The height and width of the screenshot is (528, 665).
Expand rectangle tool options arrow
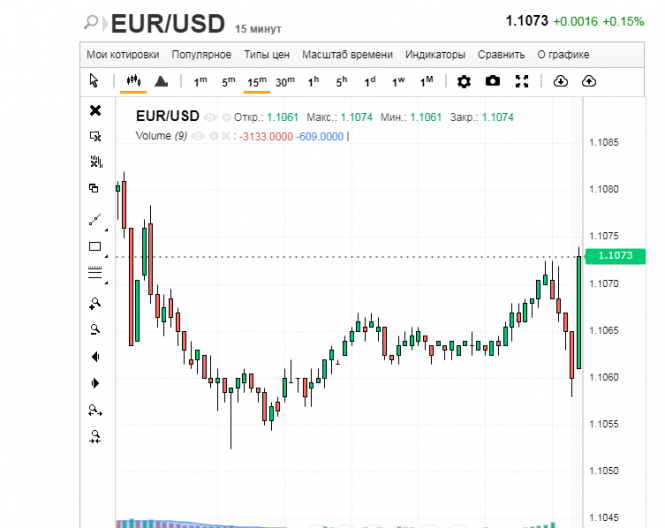pyautogui.click(x=106, y=256)
